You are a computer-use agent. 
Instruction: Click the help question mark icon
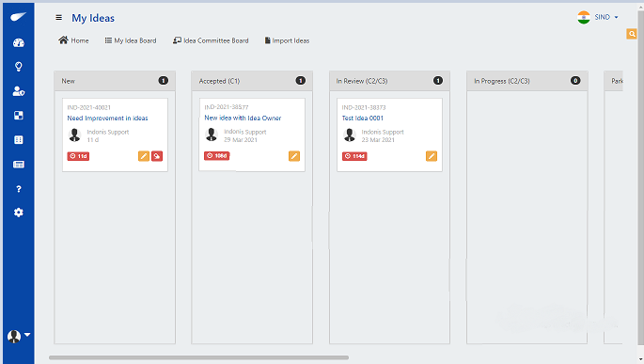tap(19, 189)
